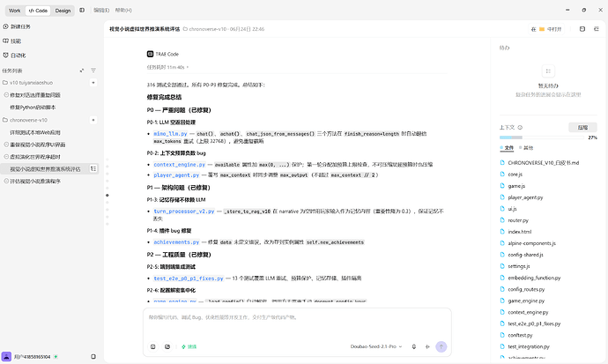Open the task 修复Python启动脚本
Viewport: 608px width, 364px height.
[x=33, y=108]
